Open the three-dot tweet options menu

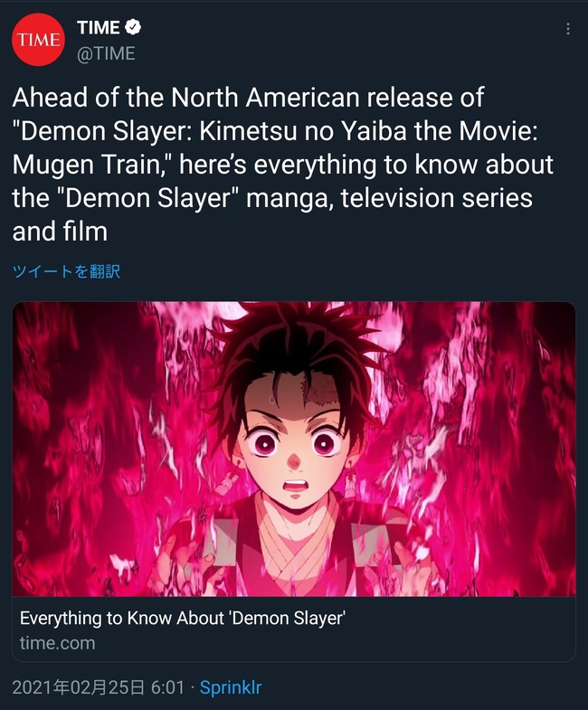(x=567, y=29)
